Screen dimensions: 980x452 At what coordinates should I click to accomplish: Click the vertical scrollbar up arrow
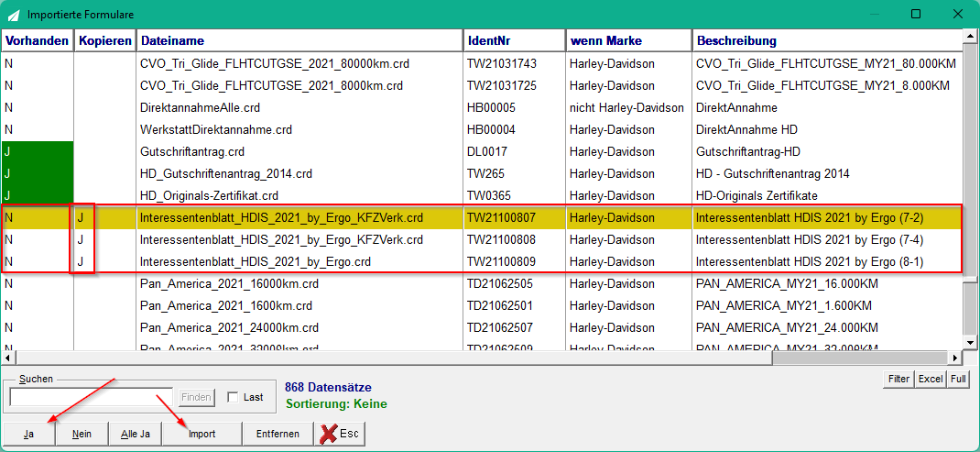[968, 35]
